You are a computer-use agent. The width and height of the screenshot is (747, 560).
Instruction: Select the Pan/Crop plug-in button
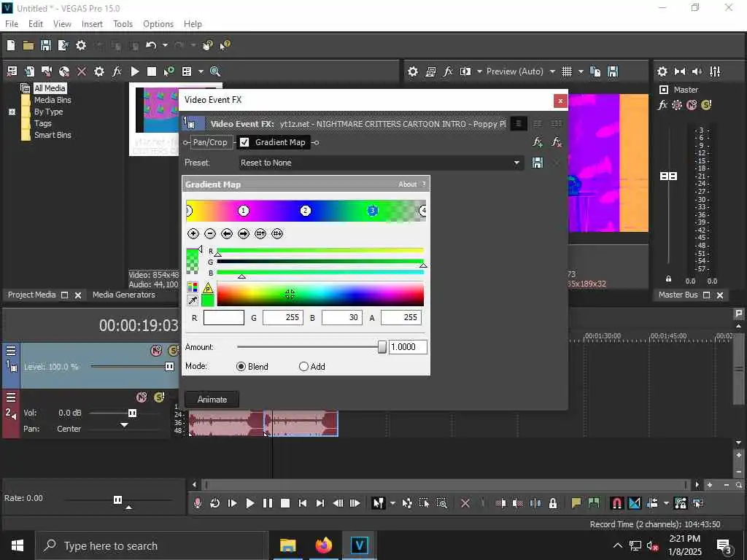tap(210, 142)
